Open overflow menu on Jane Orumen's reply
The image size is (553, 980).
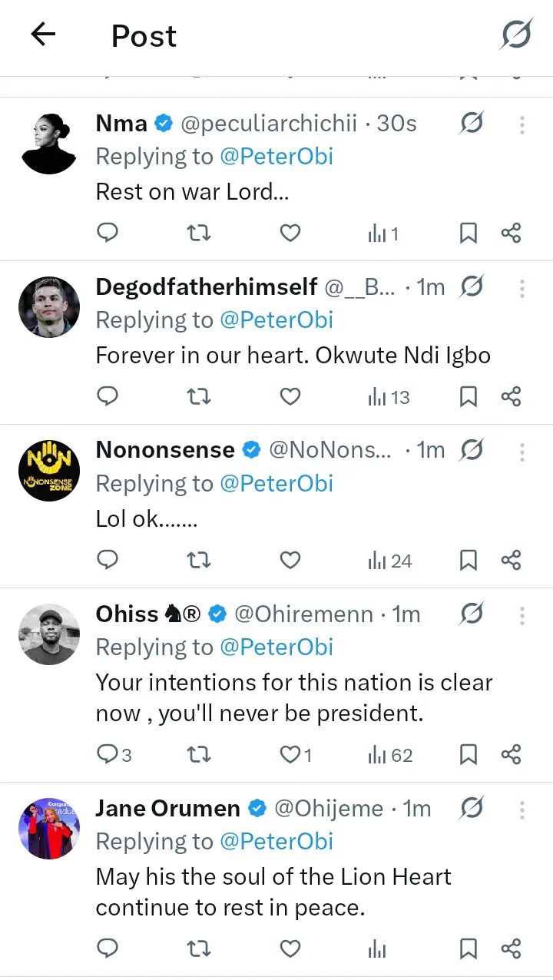tap(522, 809)
